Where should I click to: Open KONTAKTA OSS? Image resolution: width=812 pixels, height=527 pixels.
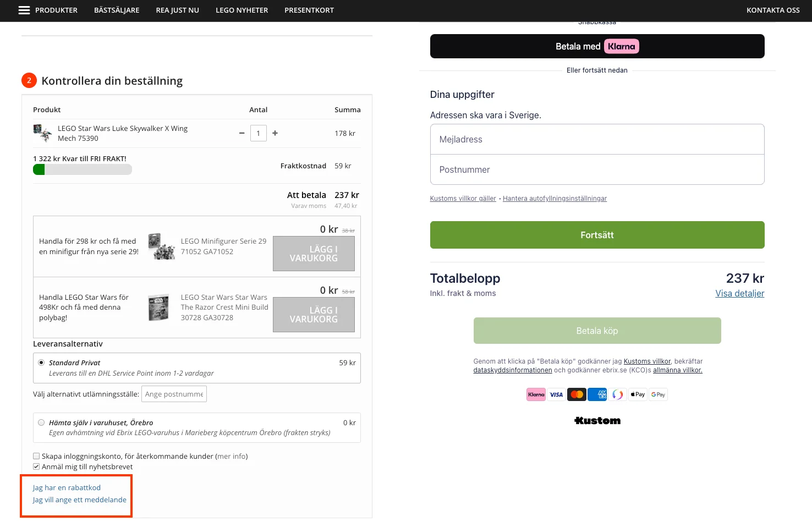coord(773,10)
